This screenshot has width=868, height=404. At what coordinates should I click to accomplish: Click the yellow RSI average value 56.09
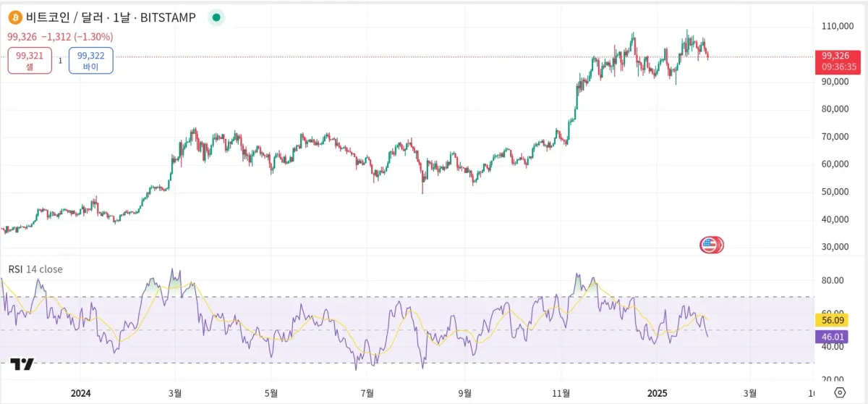tap(830, 320)
